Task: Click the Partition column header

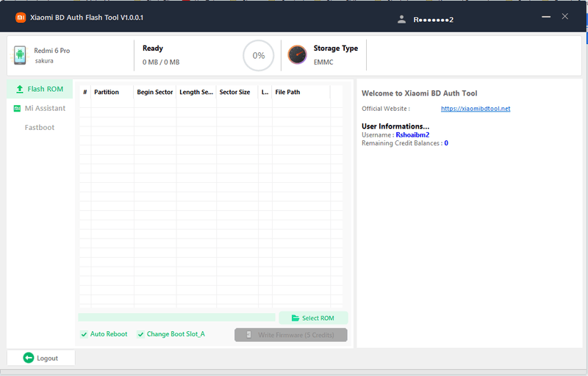Action: point(112,92)
